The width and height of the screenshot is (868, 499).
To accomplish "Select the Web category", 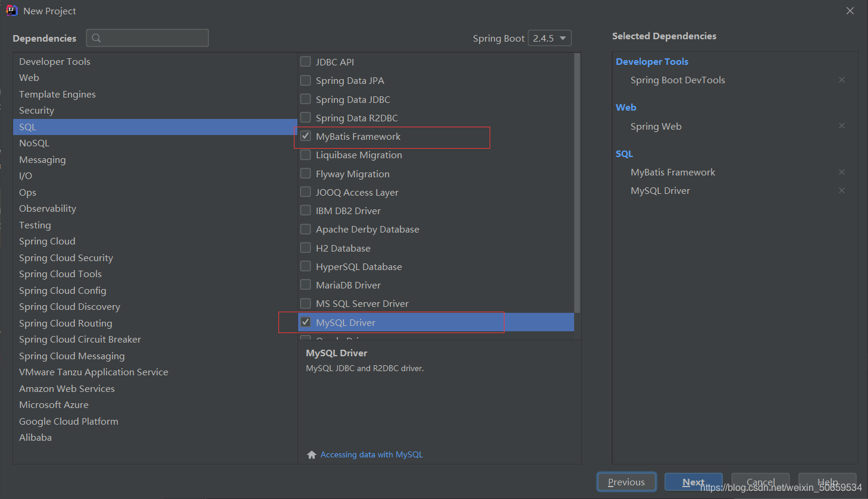I will pyautogui.click(x=155, y=77).
